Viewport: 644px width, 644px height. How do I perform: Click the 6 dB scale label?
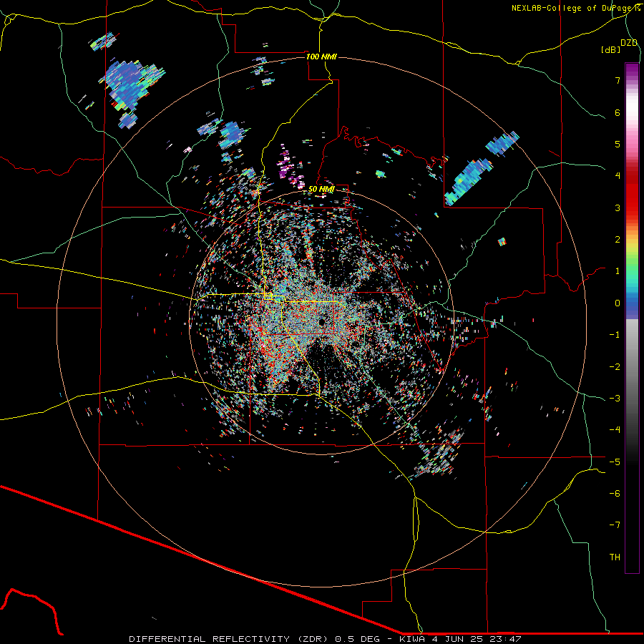click(618, 112)
